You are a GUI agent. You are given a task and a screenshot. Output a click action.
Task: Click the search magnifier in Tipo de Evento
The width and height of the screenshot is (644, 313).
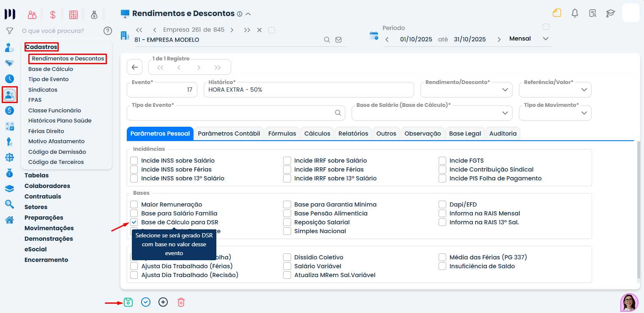click(338, 113)
